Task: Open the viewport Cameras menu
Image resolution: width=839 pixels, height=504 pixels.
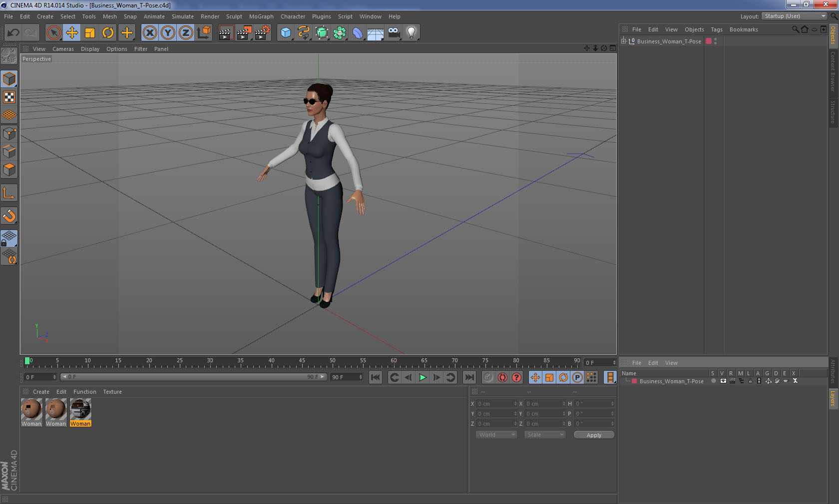Action: [63, 49]
